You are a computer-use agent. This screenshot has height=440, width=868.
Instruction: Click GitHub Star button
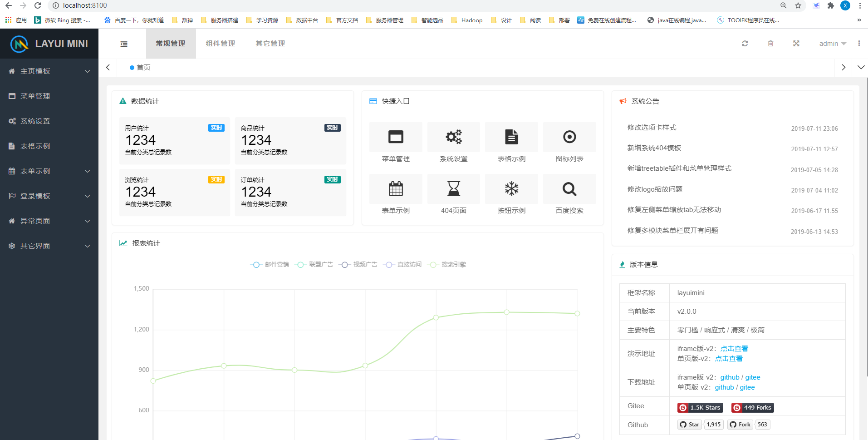[x=690, y=425]
